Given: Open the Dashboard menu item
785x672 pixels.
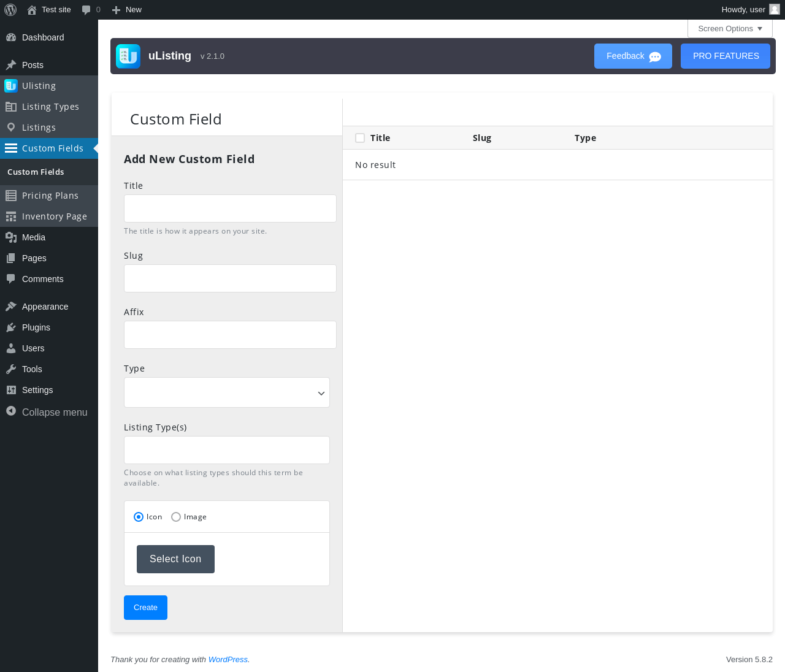Looking at the screenshot, I should [49, 37].
